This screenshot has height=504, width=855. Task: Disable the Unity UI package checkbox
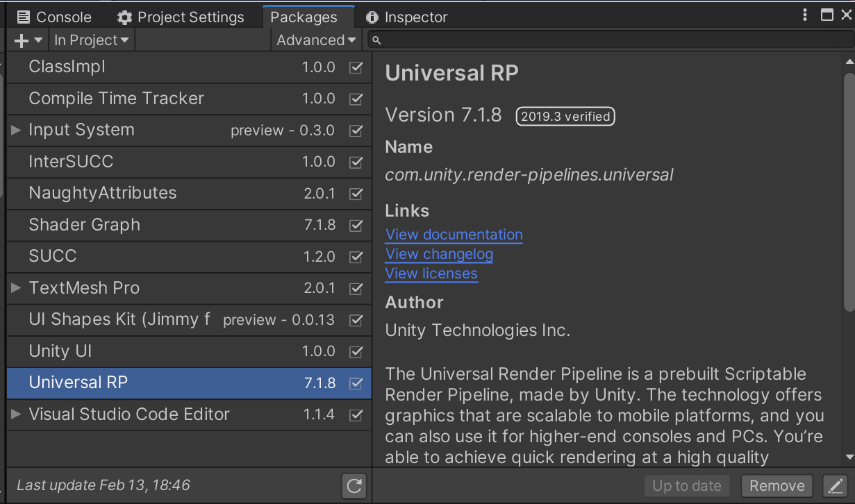point(356,352)
